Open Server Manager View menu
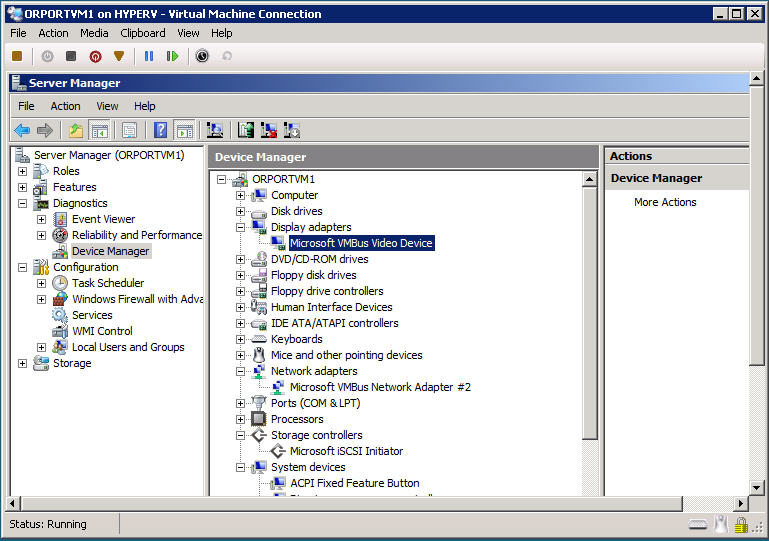769x541 pixels. 107,106
